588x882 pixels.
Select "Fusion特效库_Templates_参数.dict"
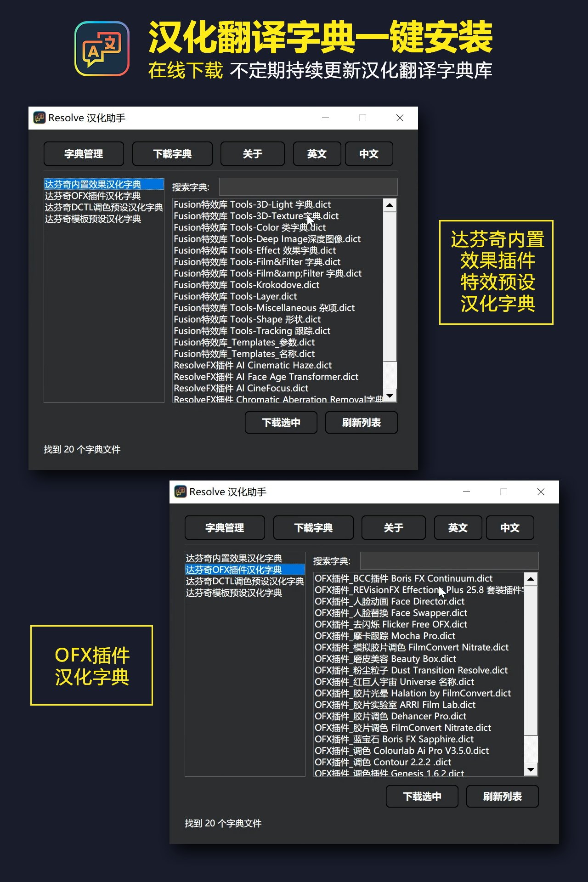pyautogui.click(x=278, y=342)
